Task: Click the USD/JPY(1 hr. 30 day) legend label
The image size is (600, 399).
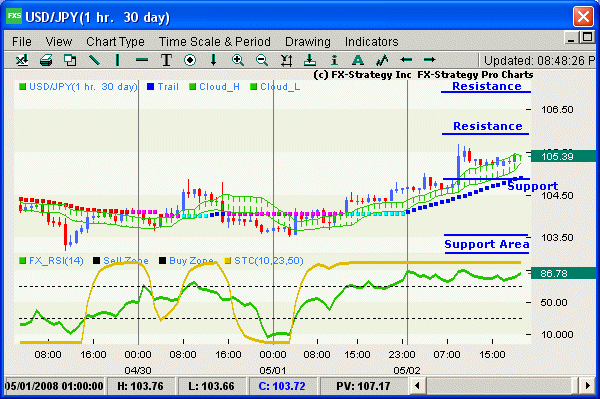Action: pyautogui.click(x=83, y=87)
